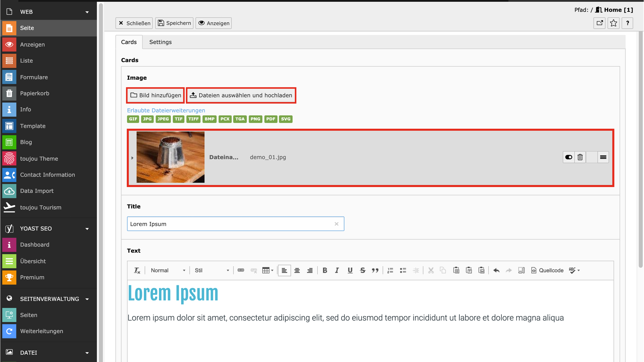
Task: Click the Speichern button
Action: tap(174, 23)
